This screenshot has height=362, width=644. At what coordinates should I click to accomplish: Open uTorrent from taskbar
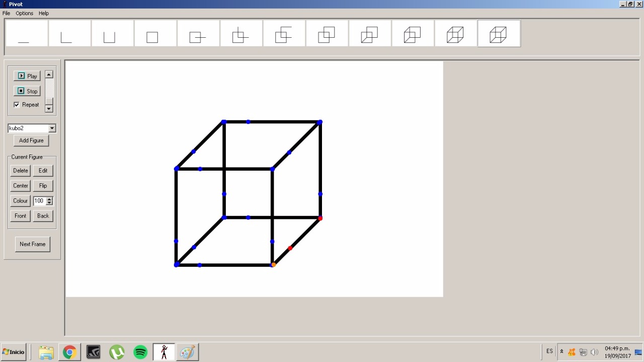[x=117, y=352]
